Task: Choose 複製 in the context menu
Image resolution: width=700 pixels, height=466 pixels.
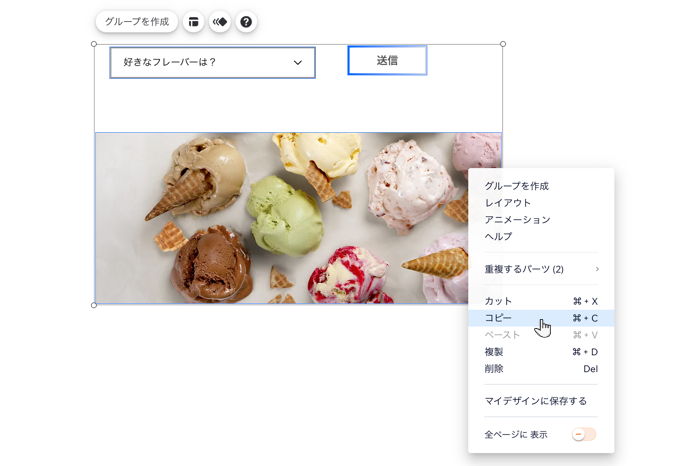Action: [x=541, y=352]
